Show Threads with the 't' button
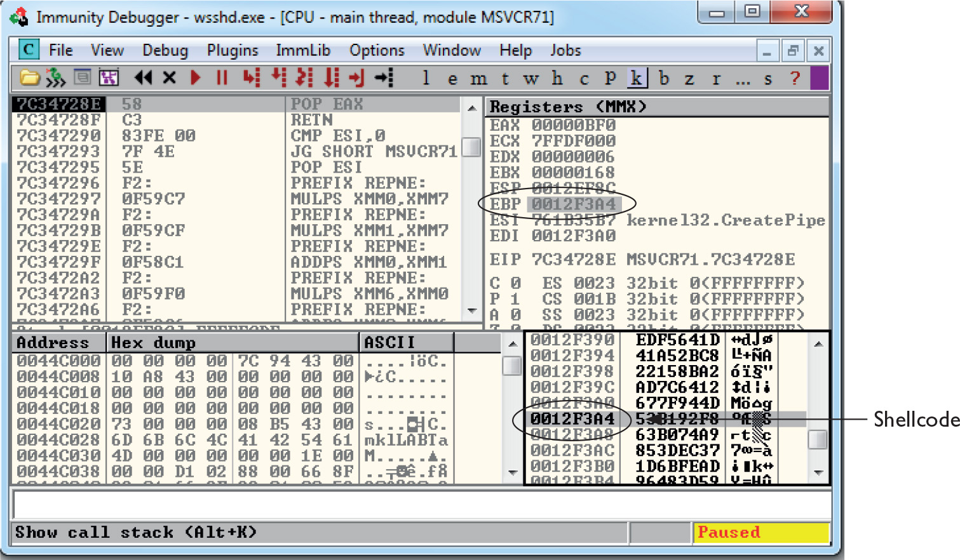This screenshot has height=560, width=960. pos(505,79)
